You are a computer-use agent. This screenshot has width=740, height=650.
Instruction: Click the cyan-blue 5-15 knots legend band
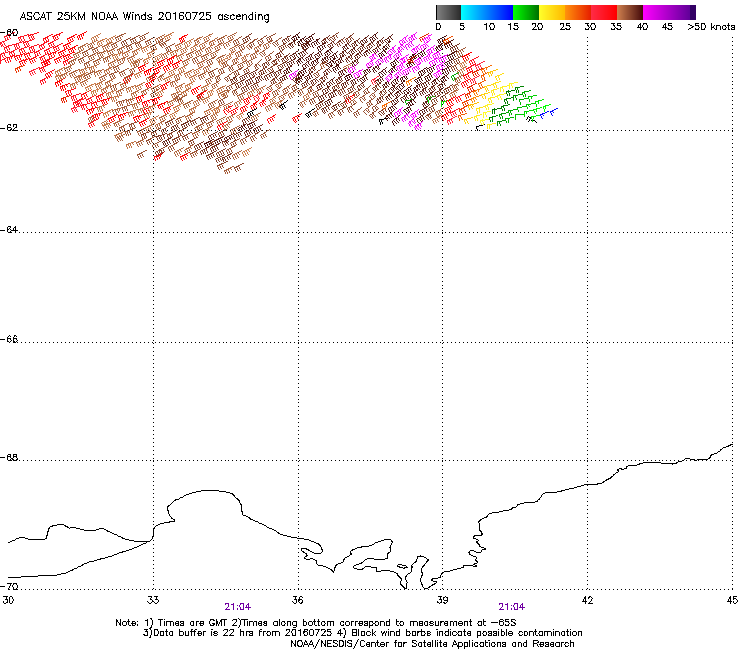pyautogui.click(x=487, y=12)
